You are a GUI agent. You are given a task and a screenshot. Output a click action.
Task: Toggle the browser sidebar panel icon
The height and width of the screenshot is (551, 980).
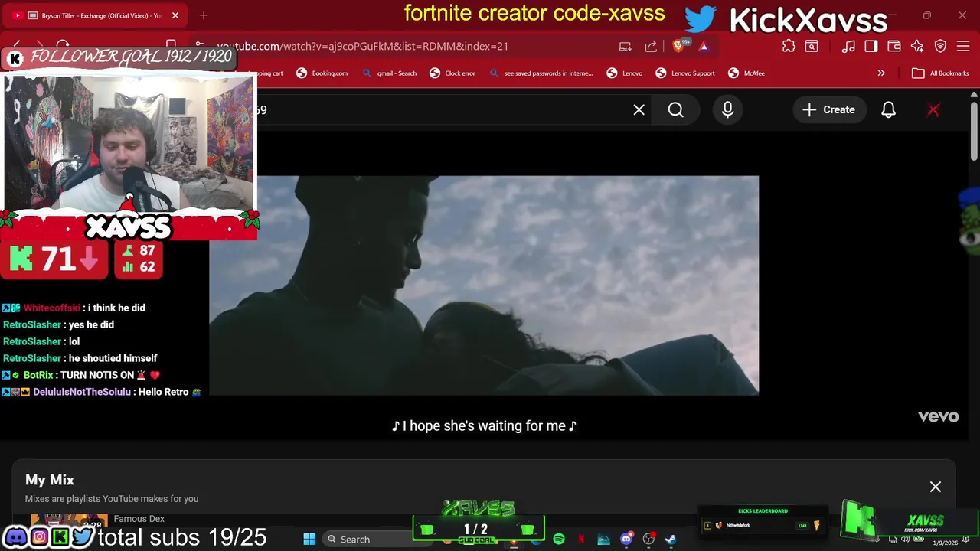tap(871, 46)
